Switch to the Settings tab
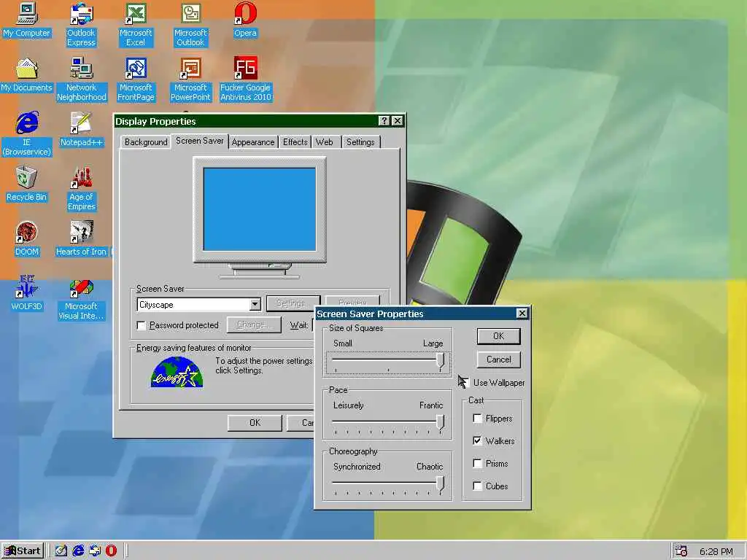Viewport: 747px width, 560px height. pos(360,142)
